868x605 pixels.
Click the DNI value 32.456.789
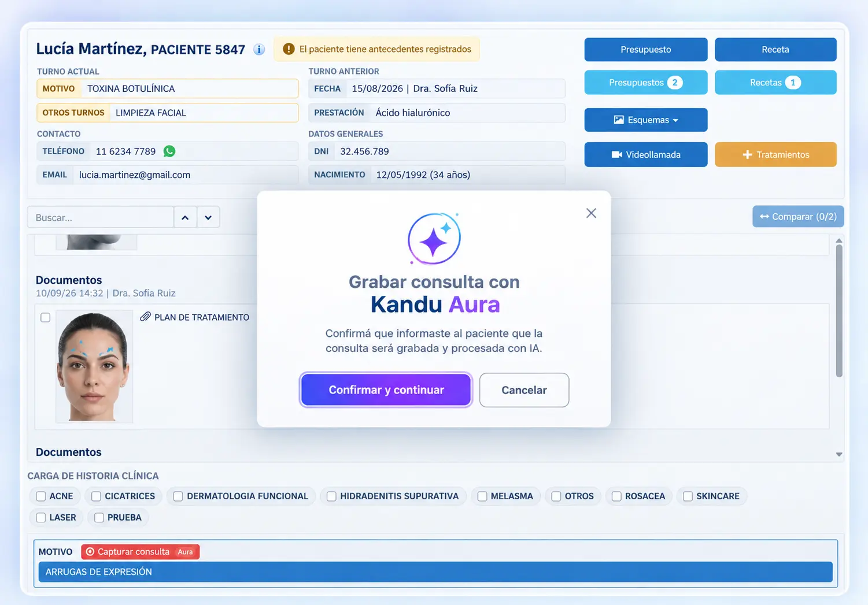pyautogui.click(x=364, y=151)
